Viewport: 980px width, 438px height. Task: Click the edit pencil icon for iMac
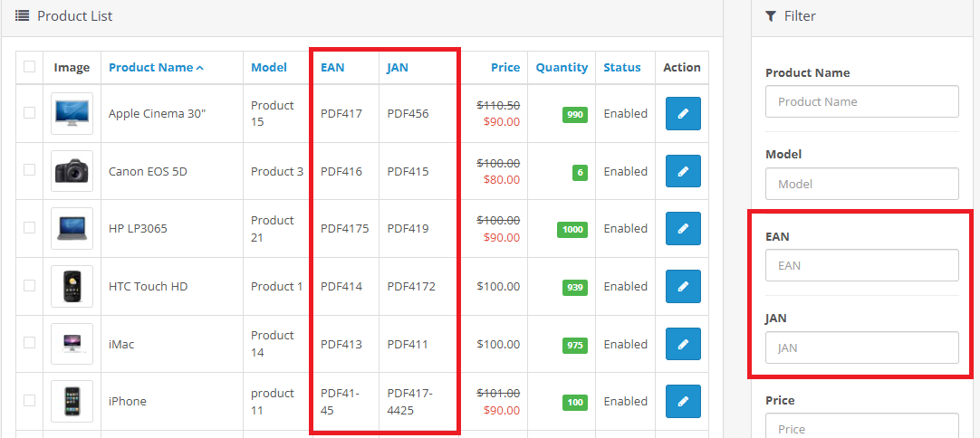tap(683, 344)
